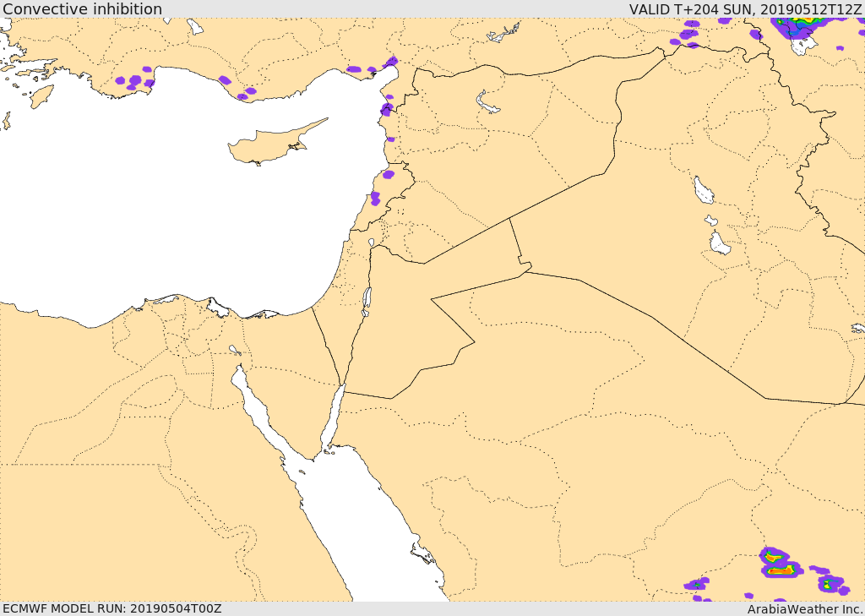
Task: Click Lake Razzaza southwest of Baghdad
Action: coord(719,244)
